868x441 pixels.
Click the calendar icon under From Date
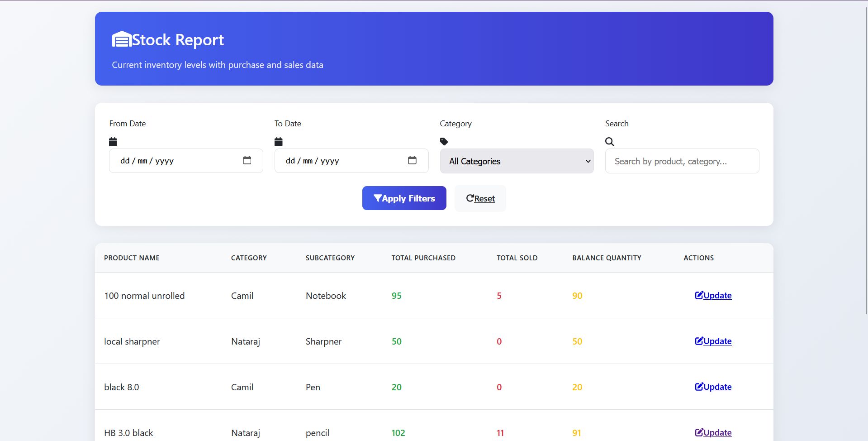(113, 142)
